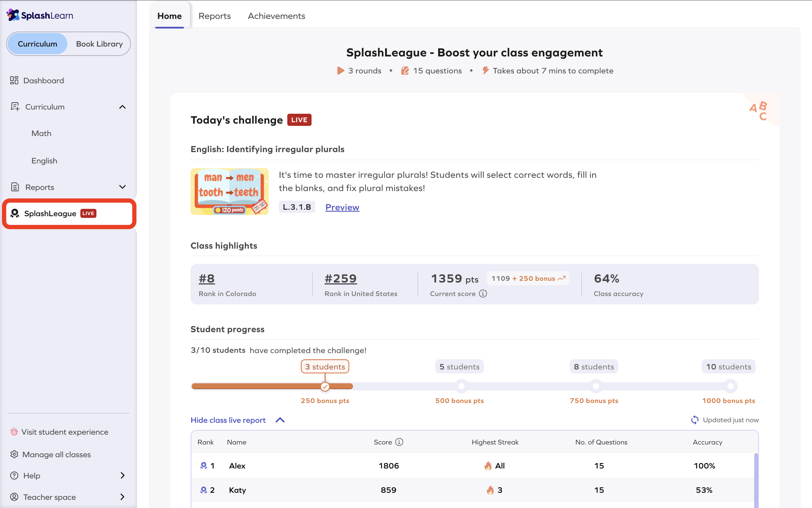The height and width of the screenshot is (508, 812).
Task: Click Hide class live report link
Action: 228,420
